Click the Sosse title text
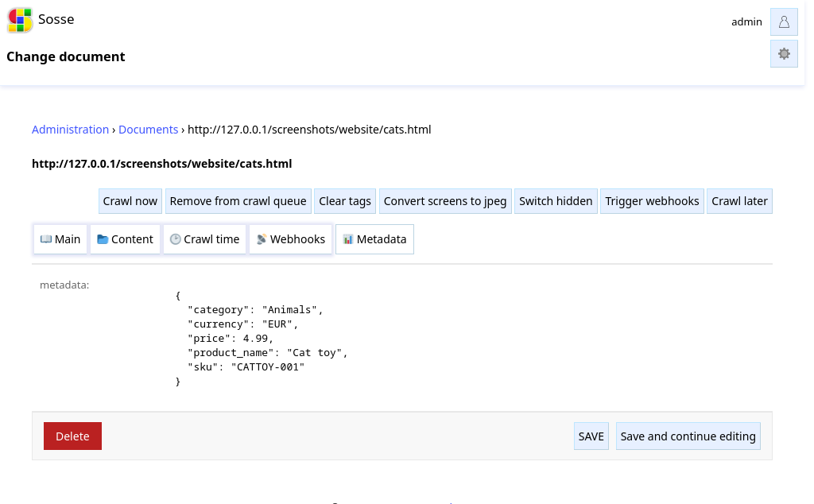 click(x=56, y=20)
